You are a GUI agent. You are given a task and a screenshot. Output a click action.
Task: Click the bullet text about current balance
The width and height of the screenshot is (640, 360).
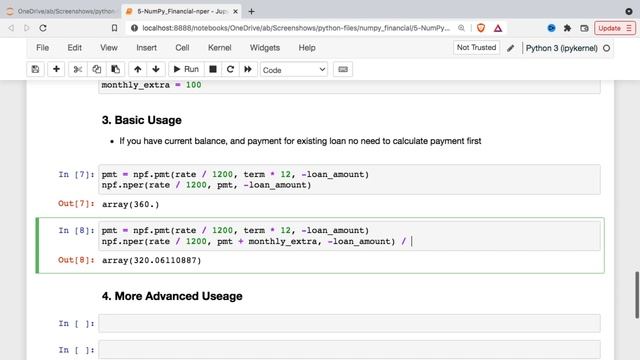coord(300,141)
